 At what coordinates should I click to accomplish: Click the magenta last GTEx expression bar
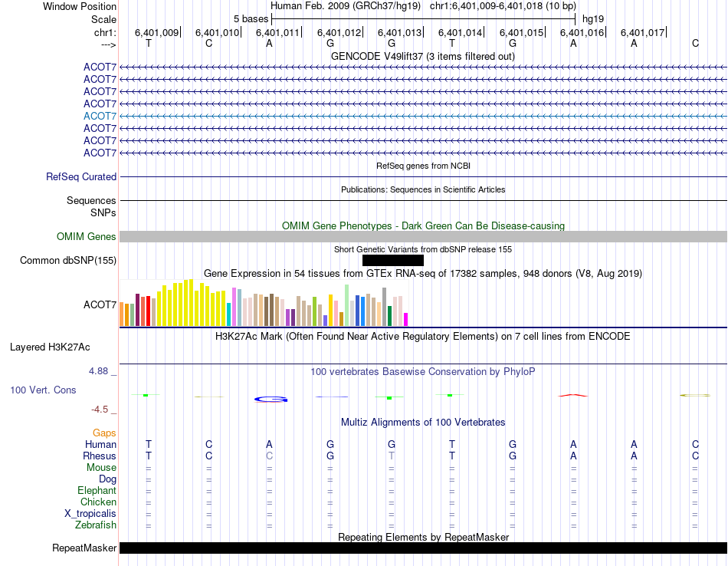[406, 319]
